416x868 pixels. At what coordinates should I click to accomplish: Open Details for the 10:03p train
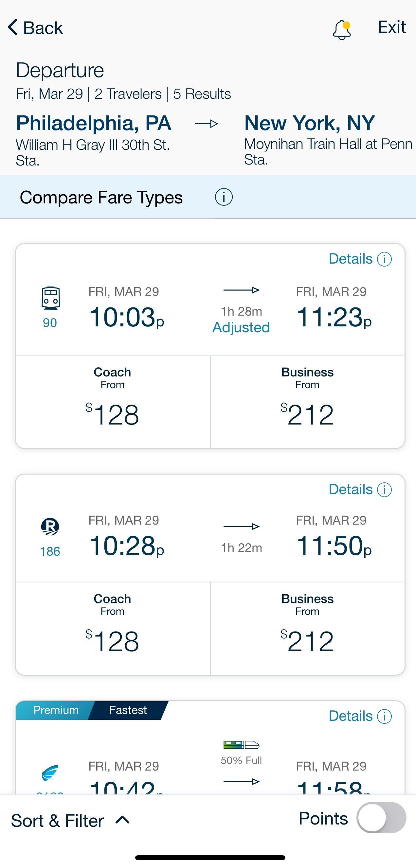pos(360,259)
